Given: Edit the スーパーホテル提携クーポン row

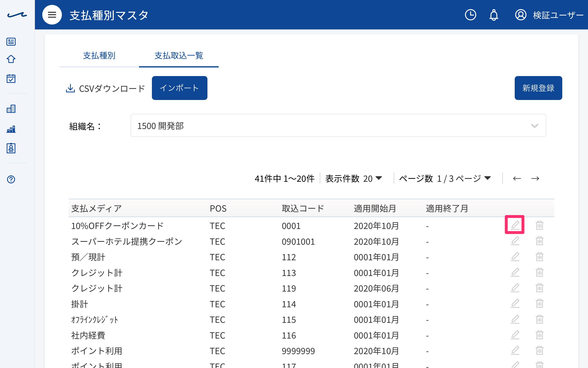Looking at the screenshot, I should (x=515, y=241).
